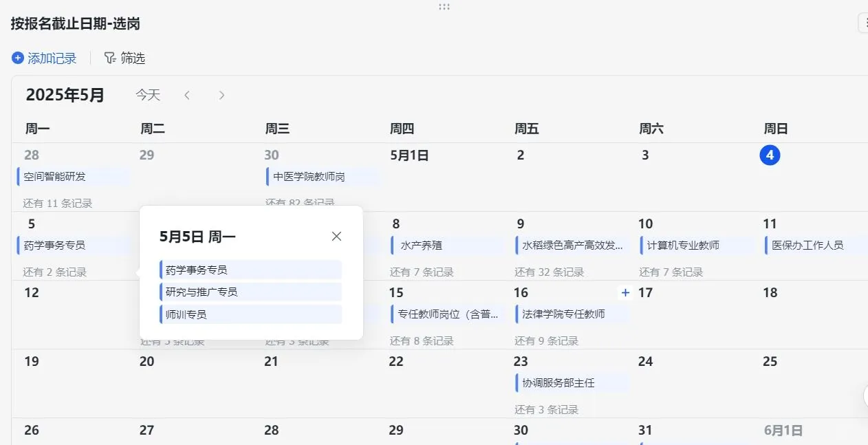The height and width of the screenshot is (445, 868).
Task: Click view title 按报名截止日期-选岗
Action: [x=76, y=24]
